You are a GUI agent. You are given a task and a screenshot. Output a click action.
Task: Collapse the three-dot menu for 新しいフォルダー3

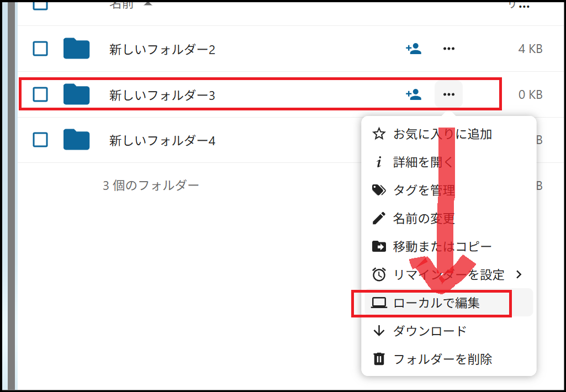pos(449,94)
